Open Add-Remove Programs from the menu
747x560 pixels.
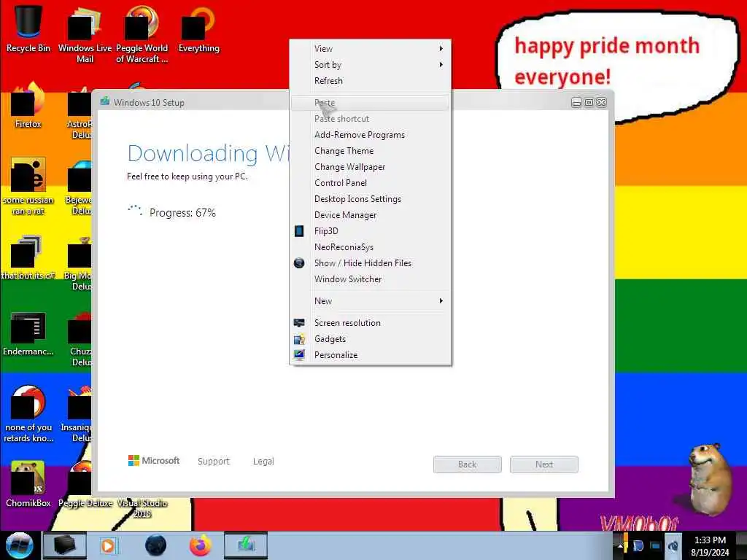click(370, 135)
